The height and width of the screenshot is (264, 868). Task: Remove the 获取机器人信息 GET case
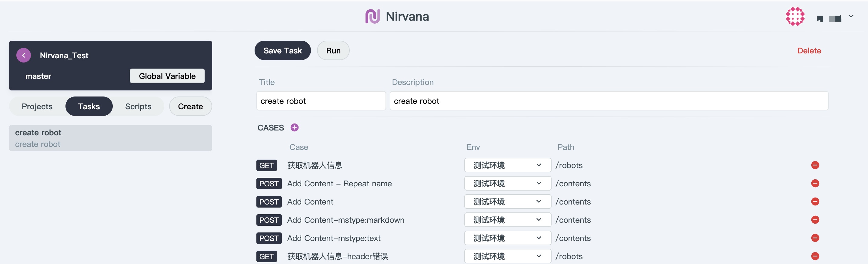[x=815, y=165]
